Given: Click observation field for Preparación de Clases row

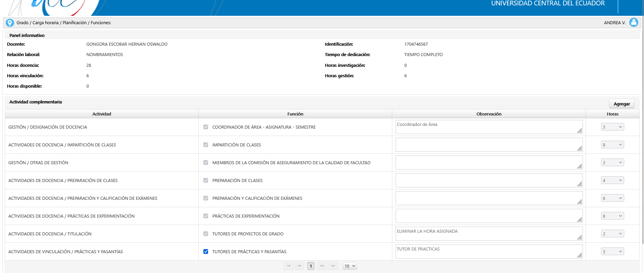Looking at the screenshot, I should [x=489, y=180].
